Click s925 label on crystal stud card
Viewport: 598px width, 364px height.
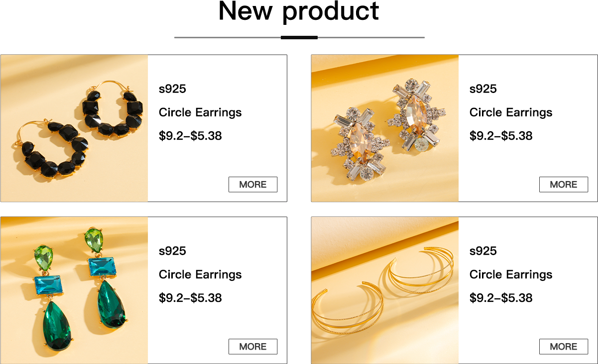pyautogui.click(x=483, y=89)
